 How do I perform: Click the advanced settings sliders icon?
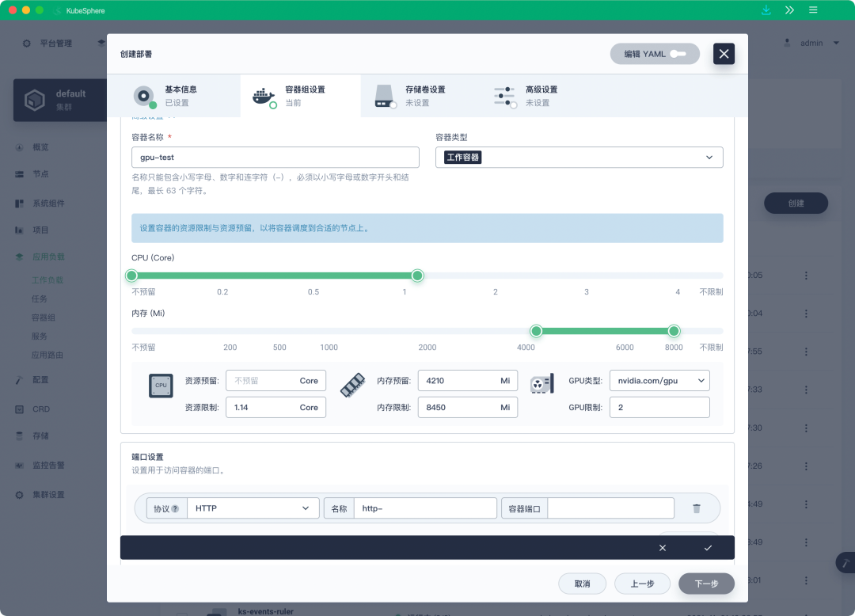click(x=504, y=97)
